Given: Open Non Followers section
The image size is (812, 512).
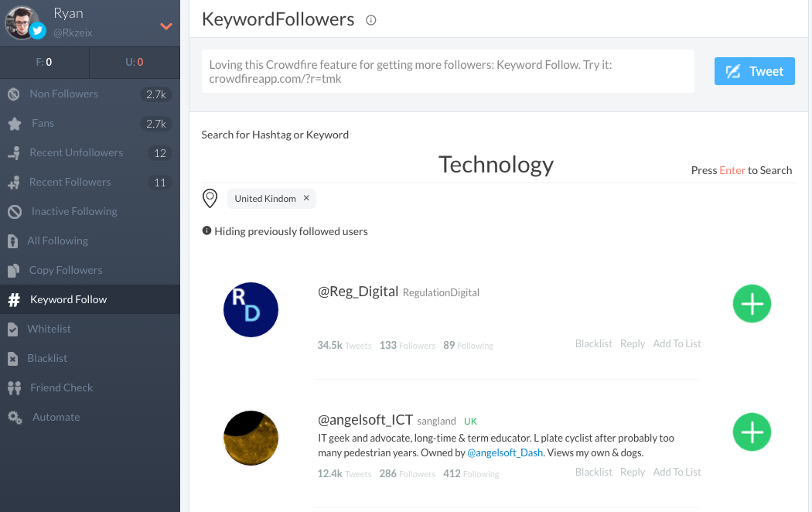Looking at the screenshot, I should (90, 94).
